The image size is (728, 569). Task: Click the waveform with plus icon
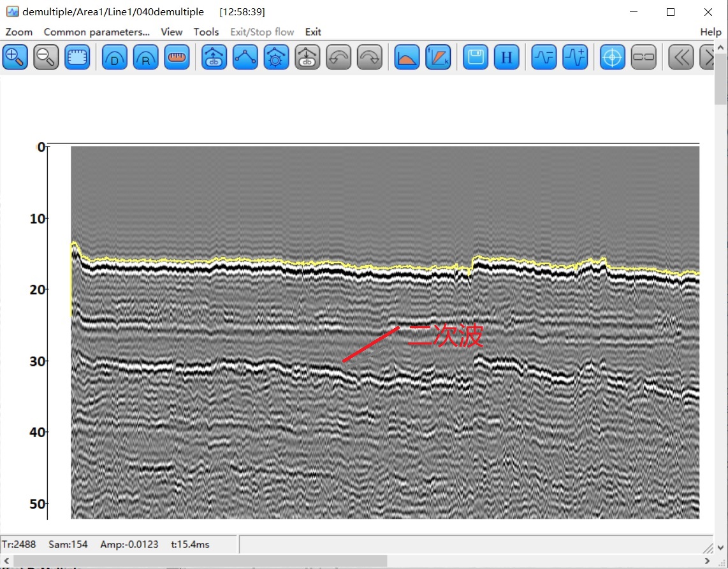pos(575,57)
